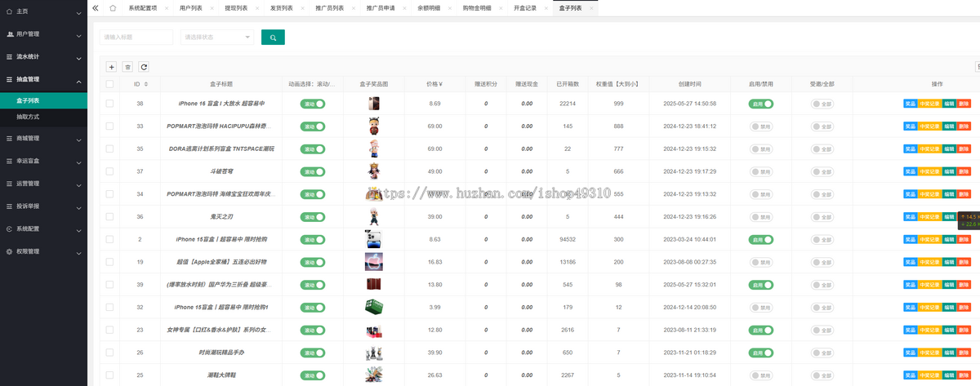
Task: Select 盒子列表 in the sidebar submenu
Action: [44, 100]
